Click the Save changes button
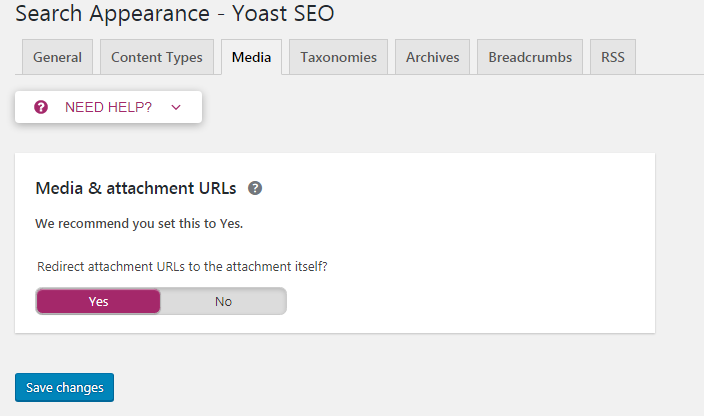 click(64, 387)
